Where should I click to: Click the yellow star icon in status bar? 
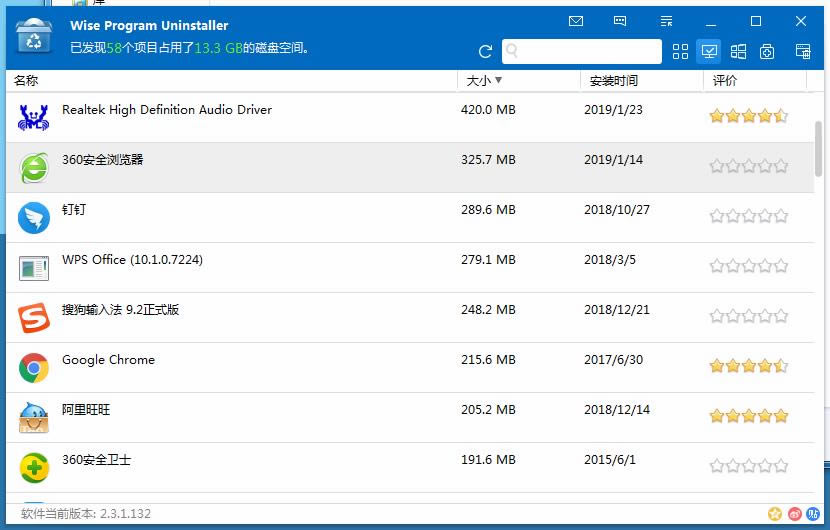[x=775, y=514]
